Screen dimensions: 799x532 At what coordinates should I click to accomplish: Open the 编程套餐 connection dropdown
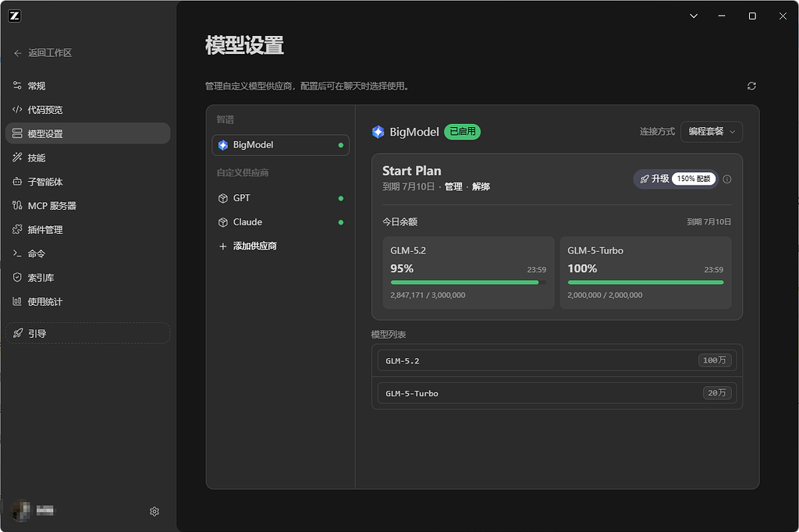pos(712,132)
